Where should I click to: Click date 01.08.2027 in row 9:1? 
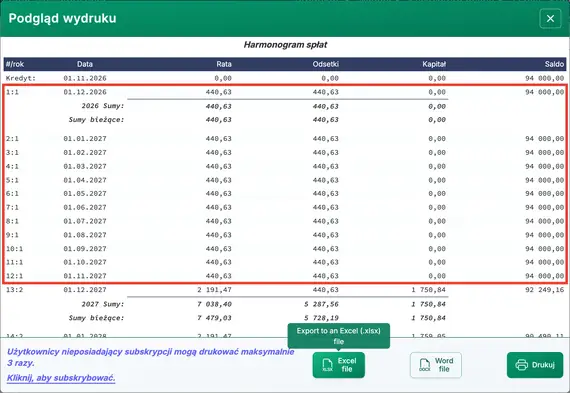tap(85, 235)
